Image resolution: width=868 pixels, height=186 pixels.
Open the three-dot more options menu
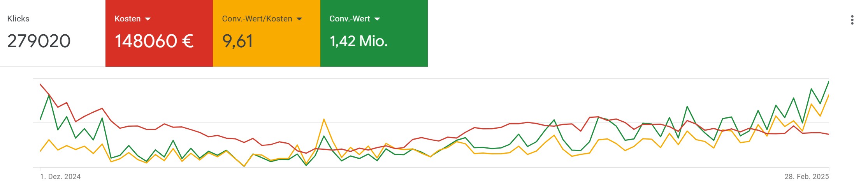(852, 20)
